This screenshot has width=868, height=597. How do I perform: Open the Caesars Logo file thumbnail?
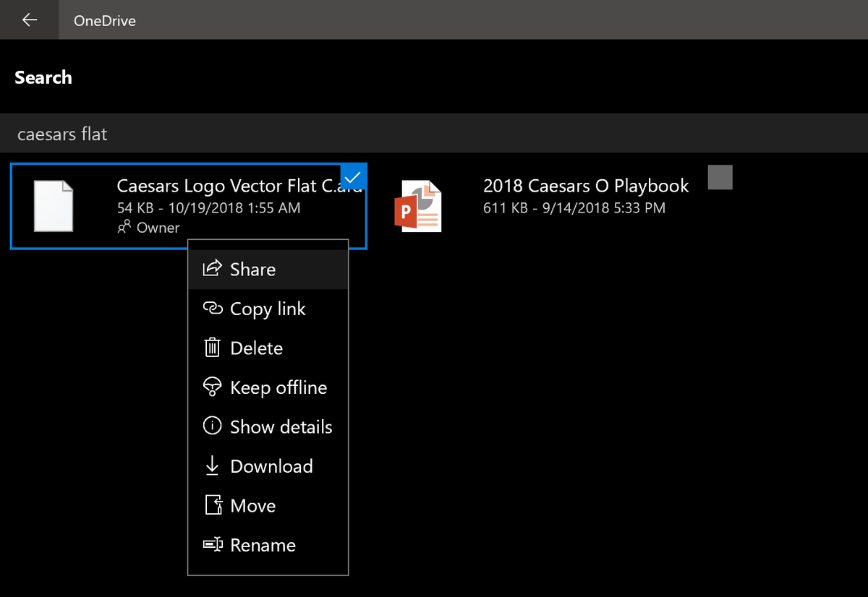[x=52, y=205]
